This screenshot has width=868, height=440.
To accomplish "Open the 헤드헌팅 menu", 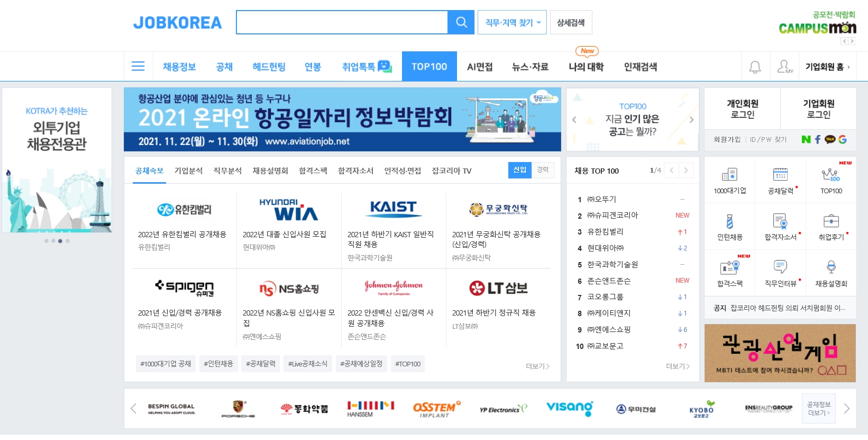I will (269, 67).
